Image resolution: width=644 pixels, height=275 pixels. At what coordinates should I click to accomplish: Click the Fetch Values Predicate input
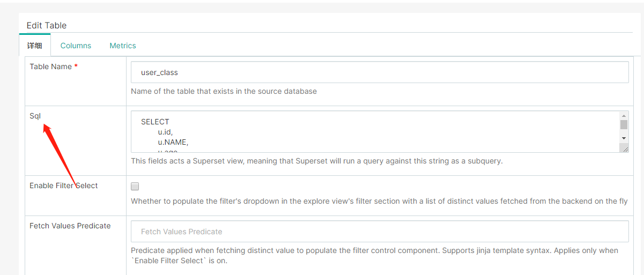pyautogui.click(x=379, y=232)
